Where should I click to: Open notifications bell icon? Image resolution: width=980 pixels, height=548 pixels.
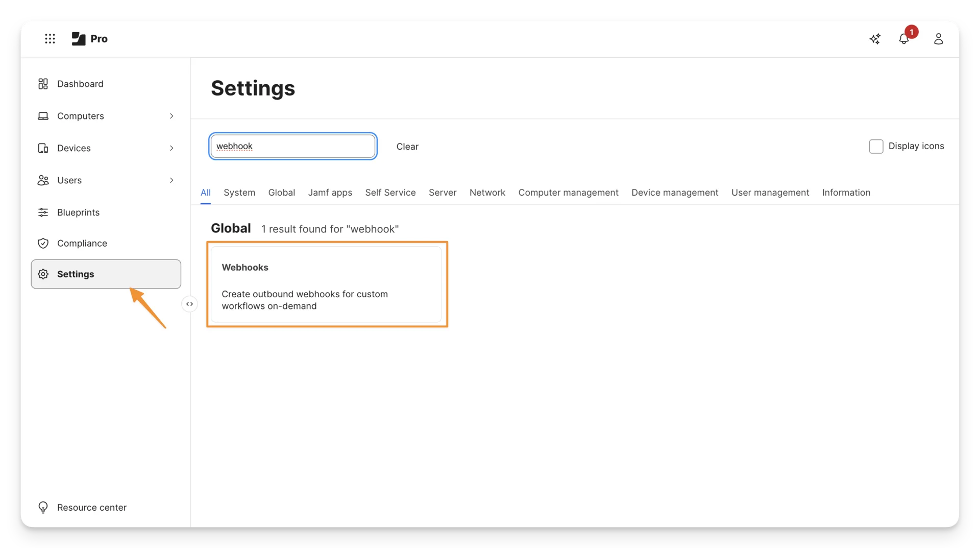[x=904, y=39]
